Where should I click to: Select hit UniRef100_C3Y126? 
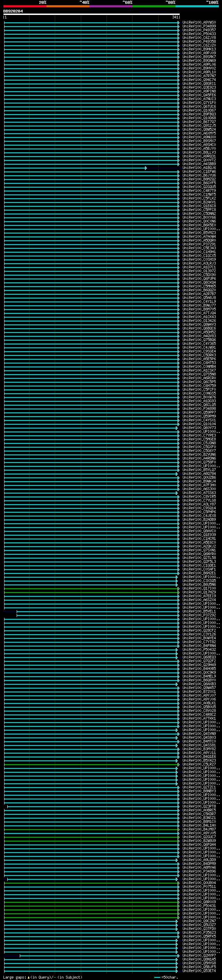coord(199,634)
